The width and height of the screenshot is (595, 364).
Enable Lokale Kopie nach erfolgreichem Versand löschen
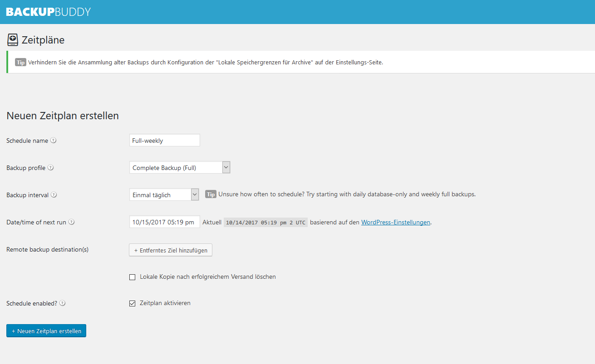coord(133,277)
